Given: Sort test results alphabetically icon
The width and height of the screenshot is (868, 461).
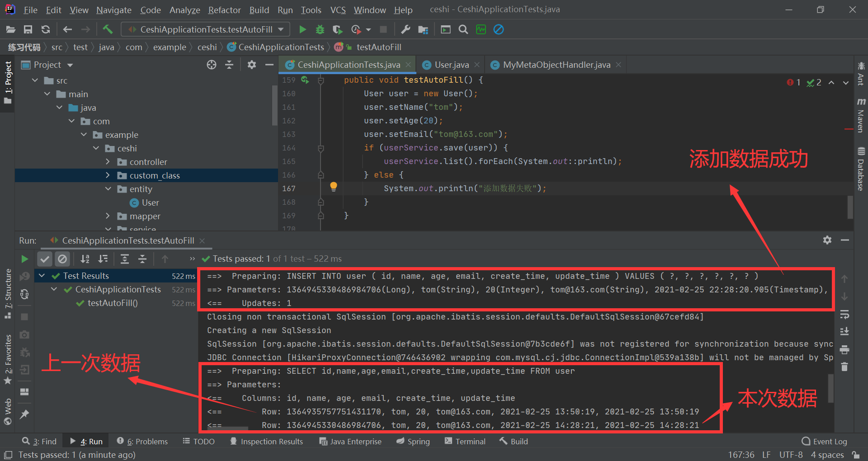Looking at the screenshot, I should 85,259.
